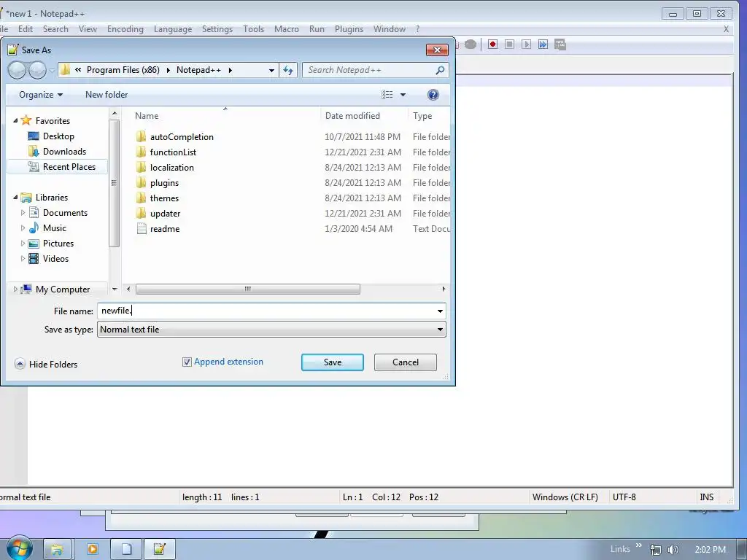Expand the Videos library node
Viewport: 747px width, 560px height.
(23, 259)
